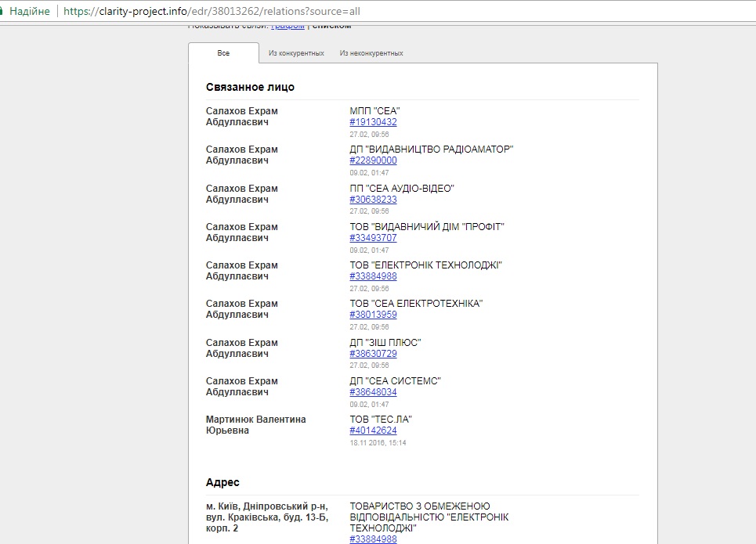
Task: Click text ТОВ "ВИДАВНИЧИЙ ДІМ "ПРОФІТ"
Action: 427,227
